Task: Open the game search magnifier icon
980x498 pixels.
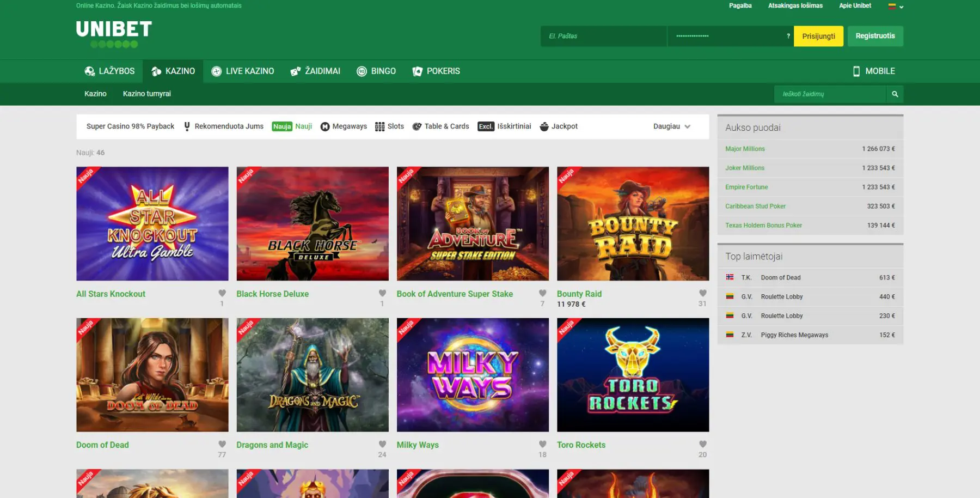Action: (x=895, y=93)
